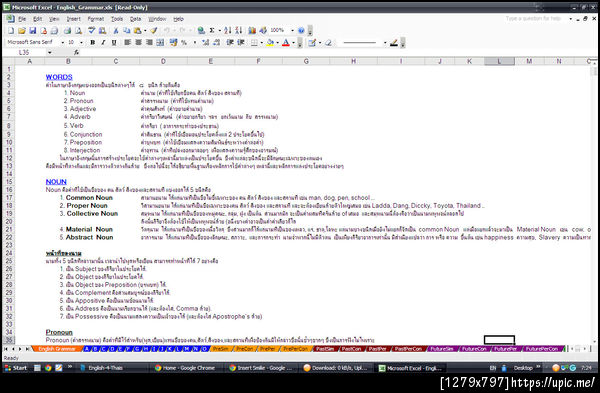Select the column L header

pos(499,61)
